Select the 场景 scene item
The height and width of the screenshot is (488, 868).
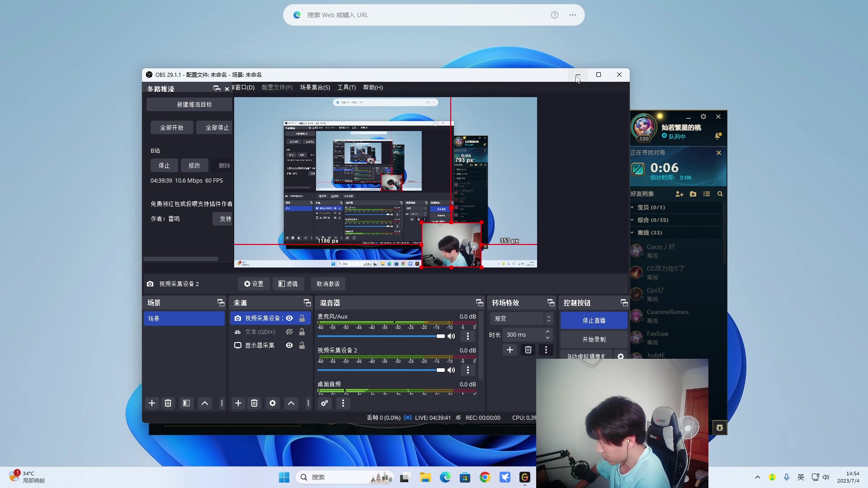[184, 319]
